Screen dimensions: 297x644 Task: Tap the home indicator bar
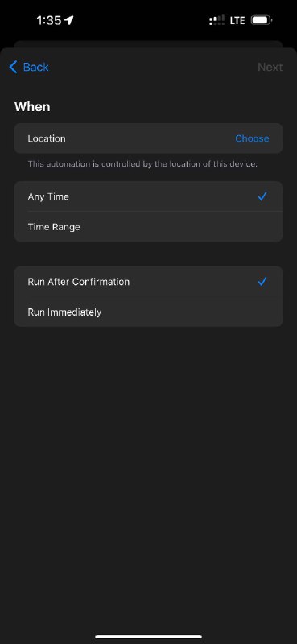[x=148, y=637]
